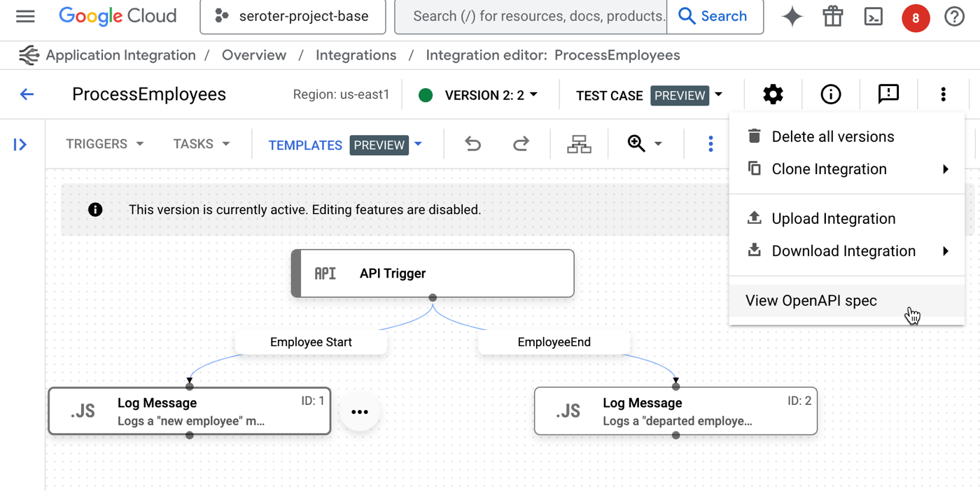980x491 pixels.
Task: Open the Gemini sparkle icon
Action: (792, 16)
